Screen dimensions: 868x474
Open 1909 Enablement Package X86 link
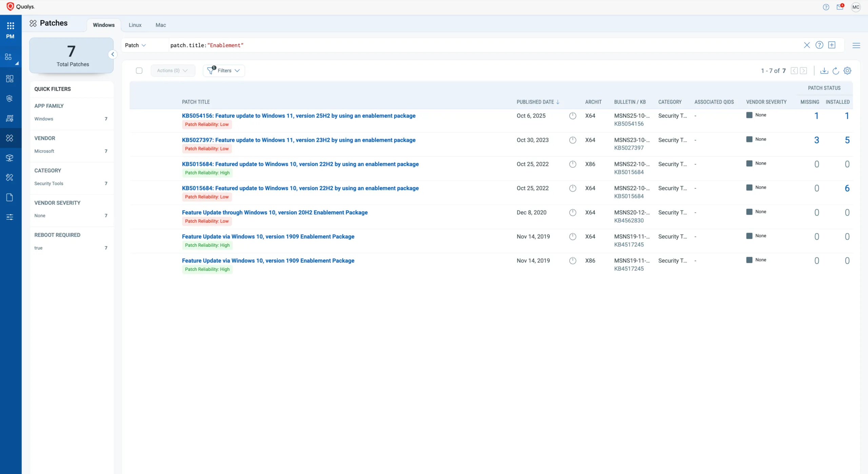pyautogui.click(x=268, y=261)
